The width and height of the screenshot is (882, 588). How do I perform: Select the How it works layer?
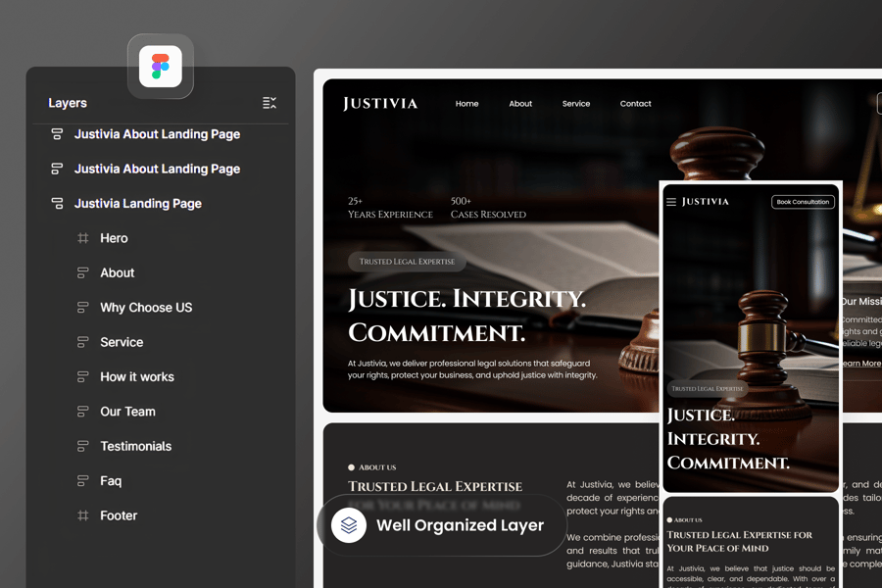click(137, 377)
